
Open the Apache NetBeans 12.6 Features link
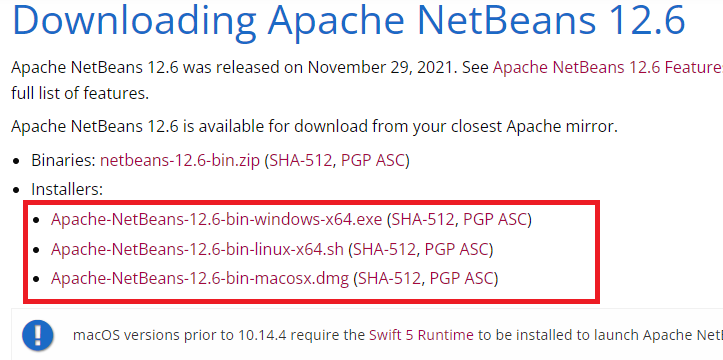point(608,68)
